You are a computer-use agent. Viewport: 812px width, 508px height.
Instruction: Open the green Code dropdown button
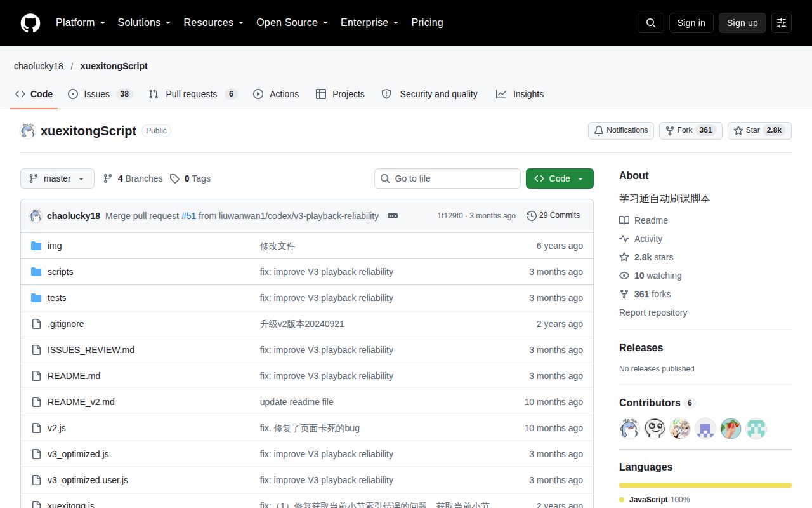coord(560,178)
